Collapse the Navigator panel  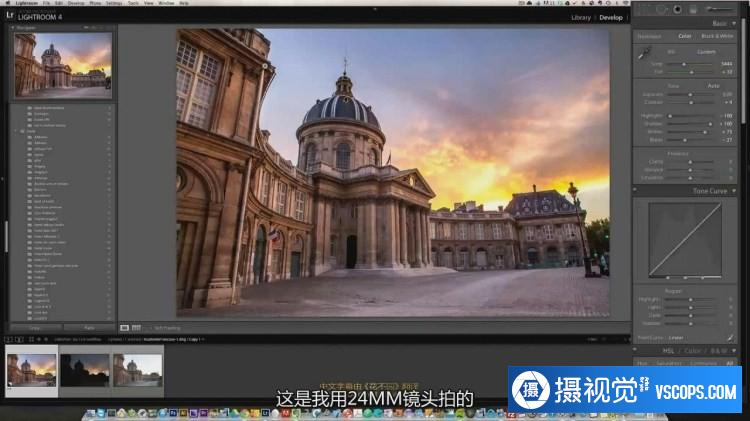[x=13, y=28]
